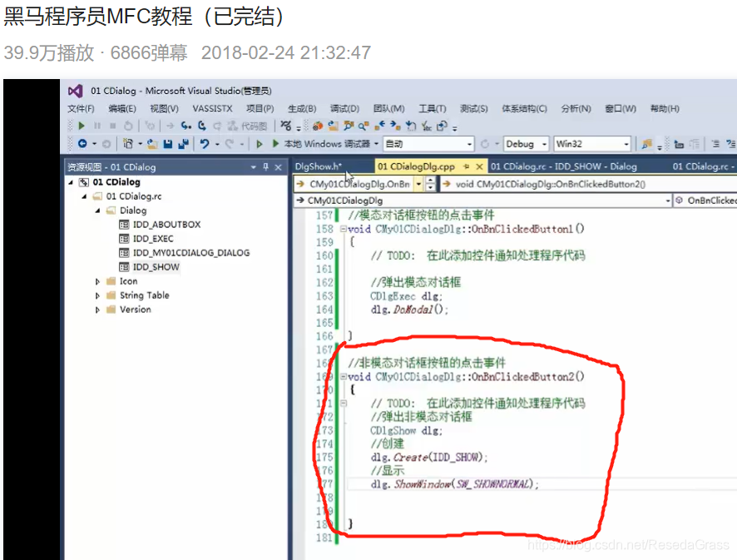The image size is (737, 560).
Task: Switch to the DlgShow.h* tab
Action: coord(319,166)
